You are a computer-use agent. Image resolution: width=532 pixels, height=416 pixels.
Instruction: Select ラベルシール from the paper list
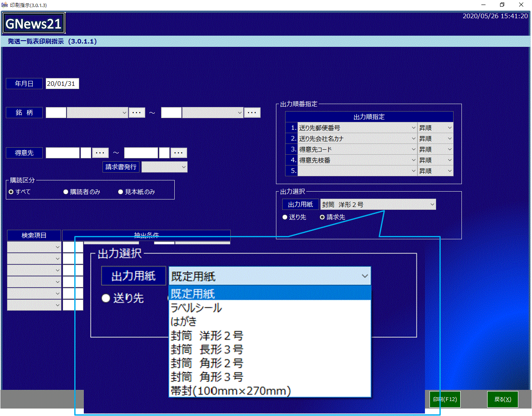pyautogui.click(x=196, y=308)
